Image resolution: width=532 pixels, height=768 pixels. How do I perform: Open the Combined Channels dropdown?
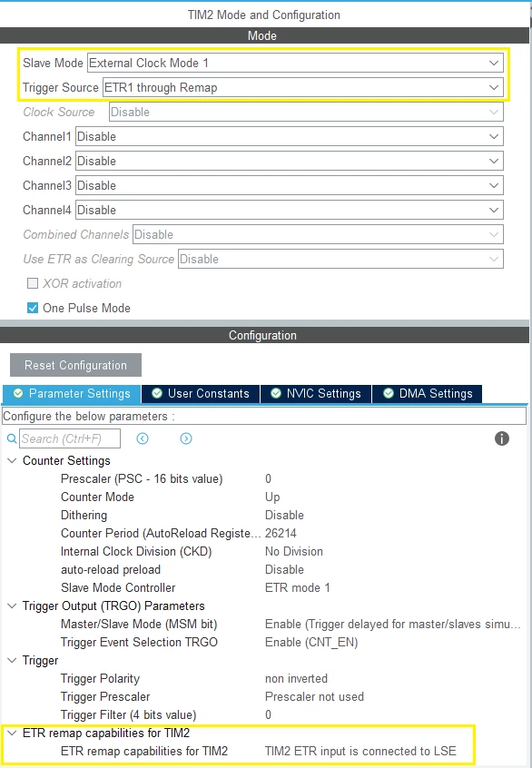tap(318, 234)
